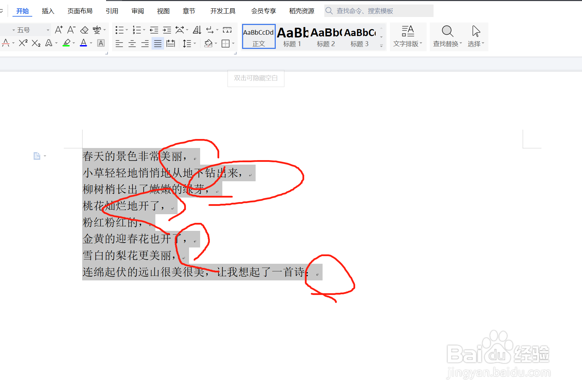Click 查找替换 button
Image resolution: width=582 pixels, height=392 pixels.
(447, 37)
